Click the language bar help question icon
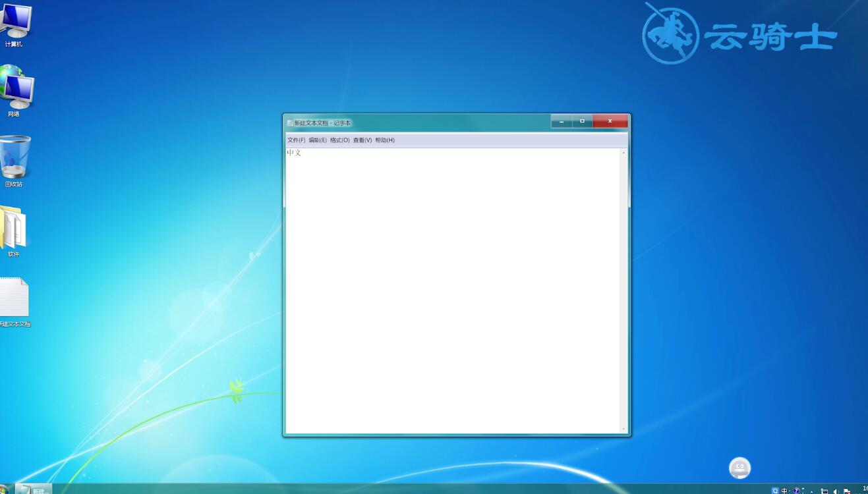 [x=796, y=491]
